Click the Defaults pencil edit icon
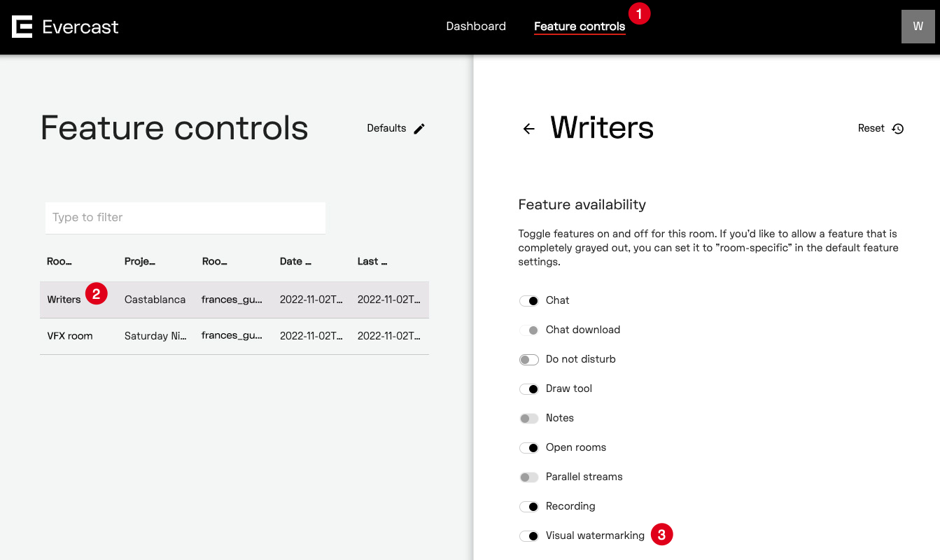Screen dimensions: 940x560 tap(419, 128)
